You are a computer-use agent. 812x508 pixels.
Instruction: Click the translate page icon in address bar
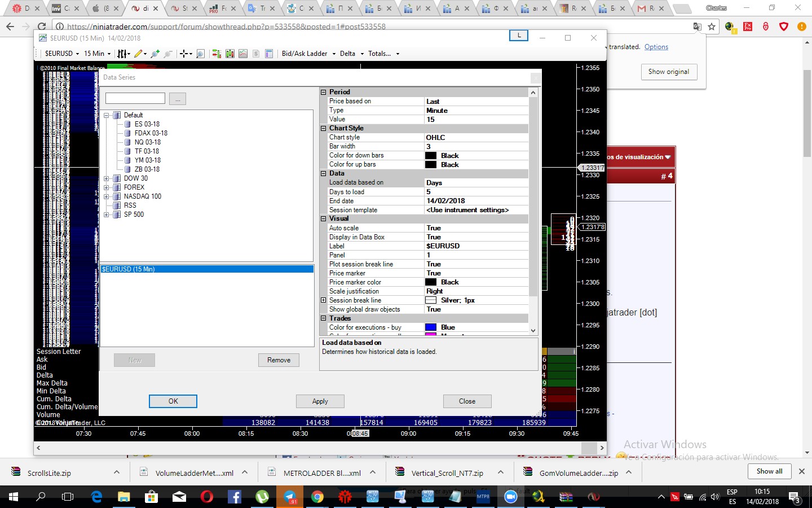(698, 27)
